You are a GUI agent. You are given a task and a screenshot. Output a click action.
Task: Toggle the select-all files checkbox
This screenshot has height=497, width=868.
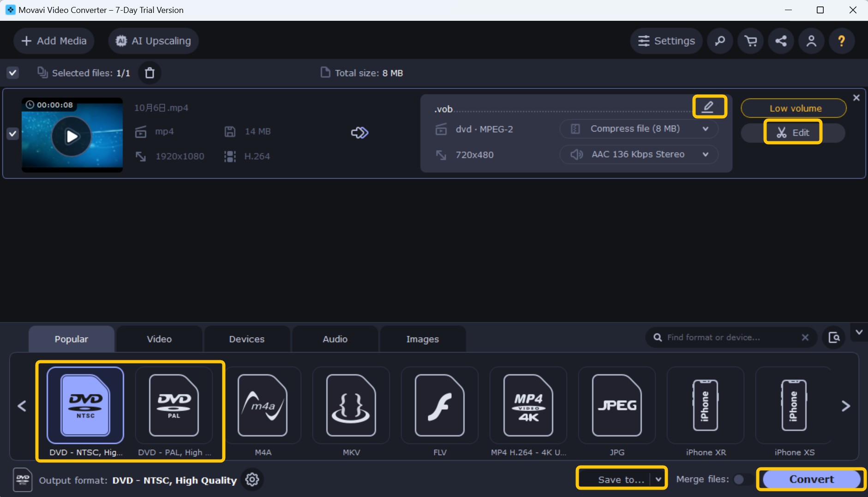(x=12, y=73)
